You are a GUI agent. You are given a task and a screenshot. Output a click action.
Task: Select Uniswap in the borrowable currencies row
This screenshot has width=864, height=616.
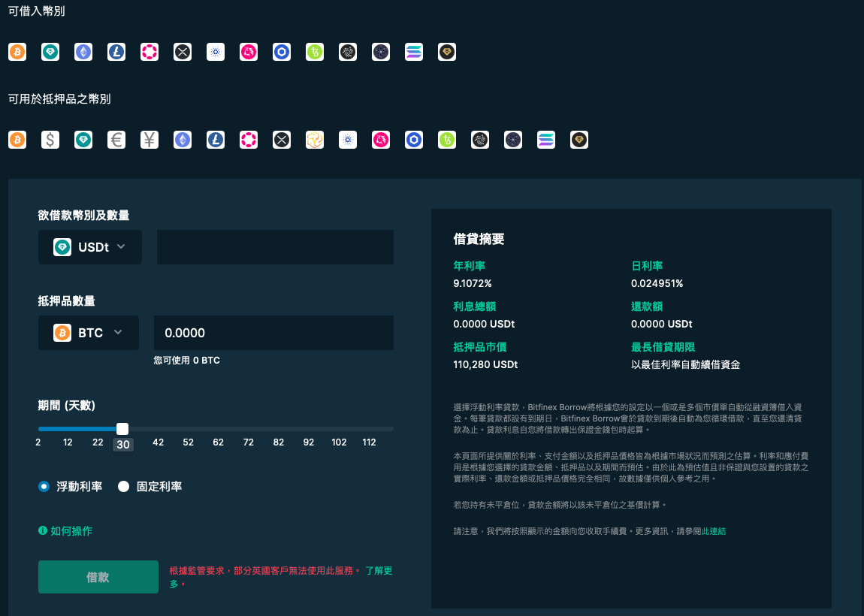(x=249, y=52)
